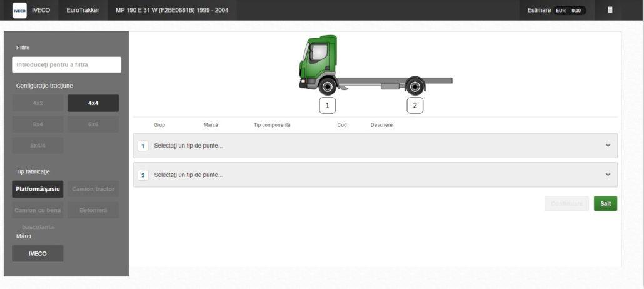Select Camion tractor fabrication type
This screenshot has height=289, width=644.
[x=93, y=189]
